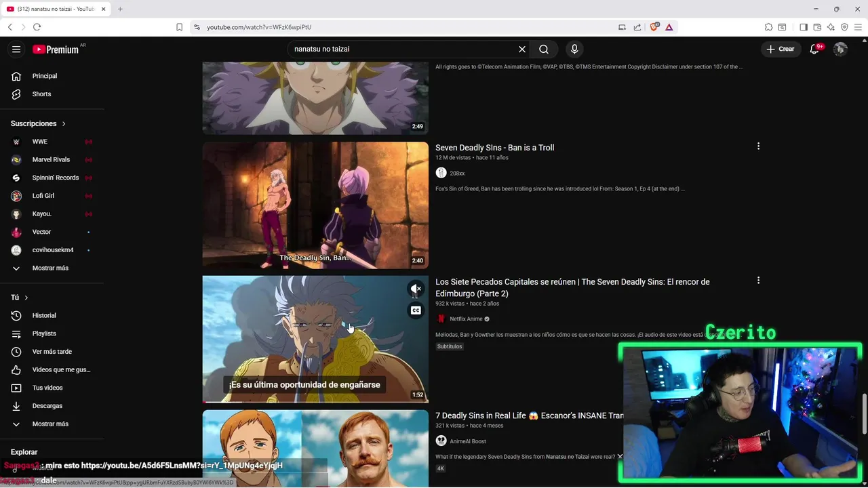
Task: Open Brave VPN shield icon
Action: pos(844,27)
